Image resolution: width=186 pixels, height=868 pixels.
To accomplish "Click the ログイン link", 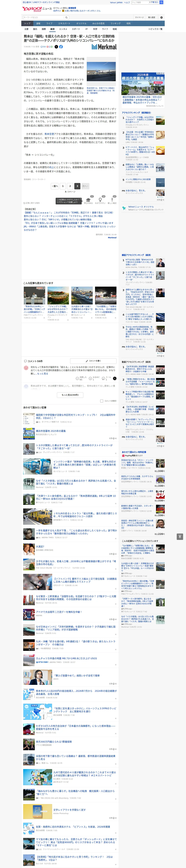I will [x=57, y=11].
